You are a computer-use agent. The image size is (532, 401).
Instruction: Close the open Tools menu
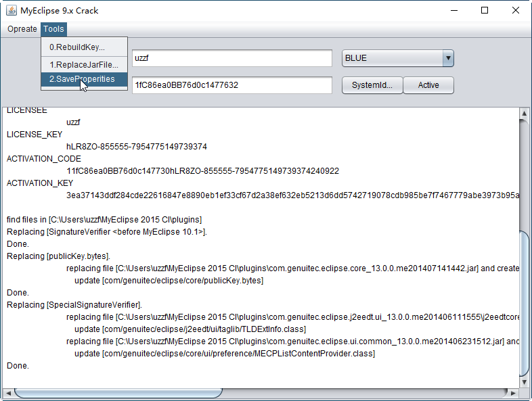[53, 29]
